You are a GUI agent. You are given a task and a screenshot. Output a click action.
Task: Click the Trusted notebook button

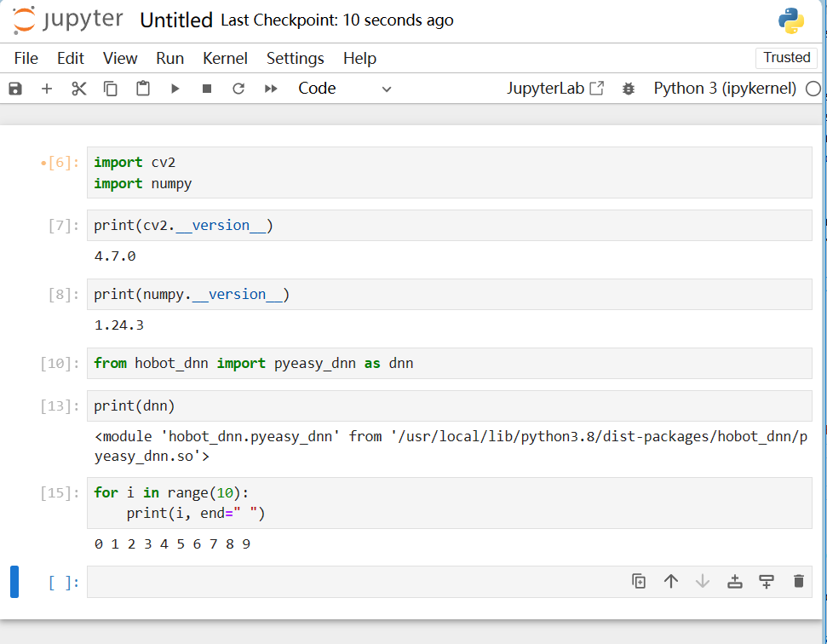tap(785, 58)
